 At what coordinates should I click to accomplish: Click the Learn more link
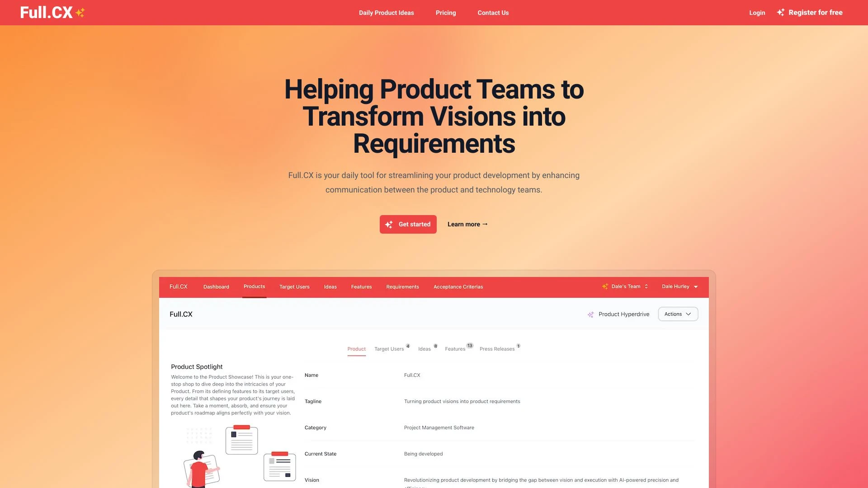tap(467, 224)
